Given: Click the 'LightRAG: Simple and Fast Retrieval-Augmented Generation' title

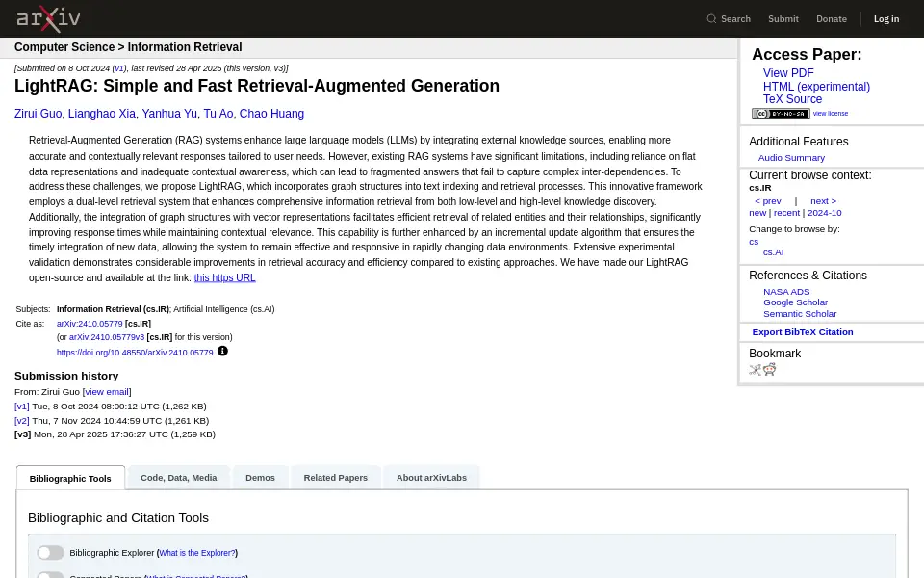Looking at the screenshot, I should pyautogui.click(x=257, y=86).
